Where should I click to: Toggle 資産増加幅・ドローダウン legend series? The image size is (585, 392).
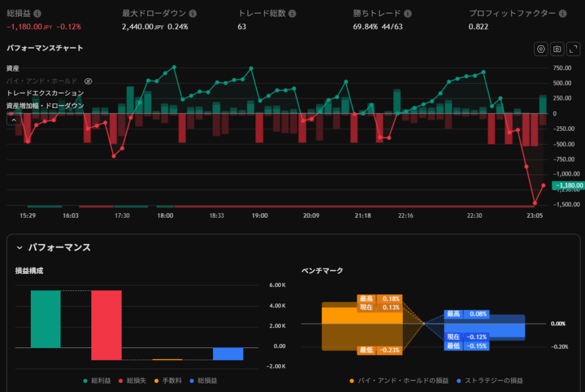(45, 106)
